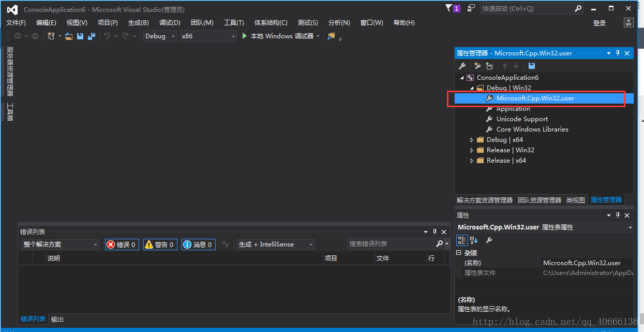Click the navigate backward arrow in toolbar
Screen dimensions: 644x332
coord(18,36)
